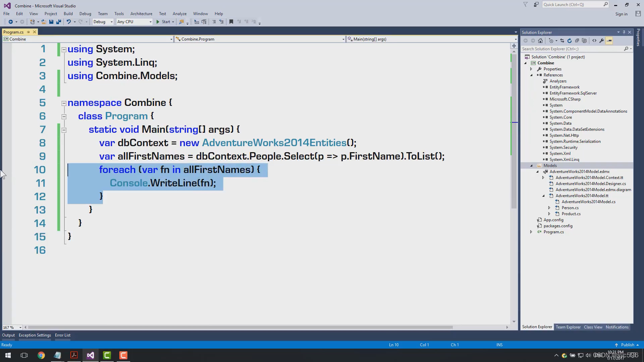Toggle Preview Selected Items button
This screenshot has width=644, height=362.
pos(609,41)
